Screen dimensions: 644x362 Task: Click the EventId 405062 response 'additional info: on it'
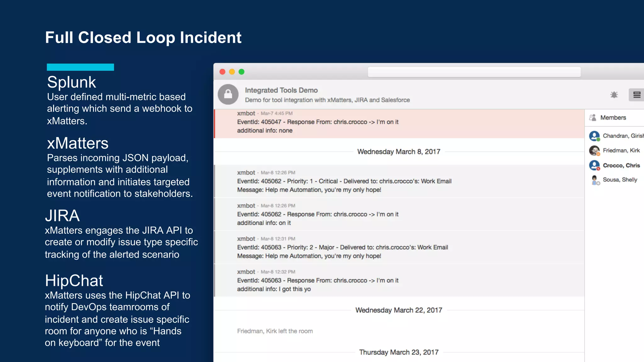[399, 214]
